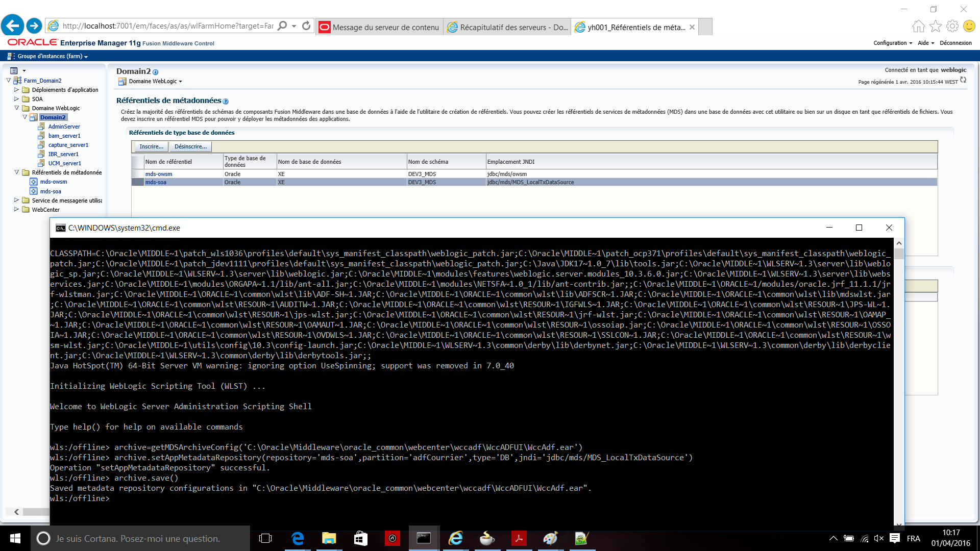980x551 pixels.
Task: Open the mds-owsm link in table
Action: point(158,174)
